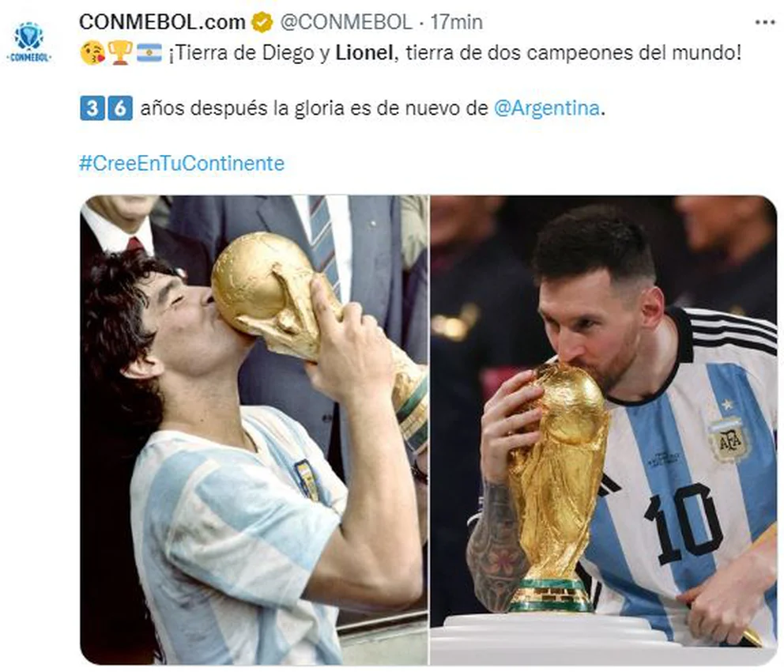This screenshot has width=784, height=672.
Task: Click the number 6 keycap emoji
Action: point(120,108)
